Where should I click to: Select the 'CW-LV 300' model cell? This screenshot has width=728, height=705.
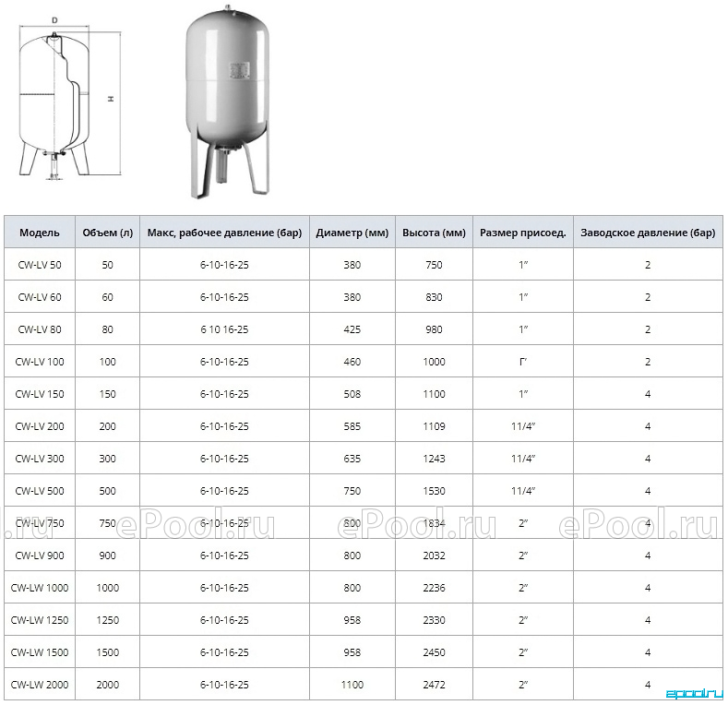(40, 459)
